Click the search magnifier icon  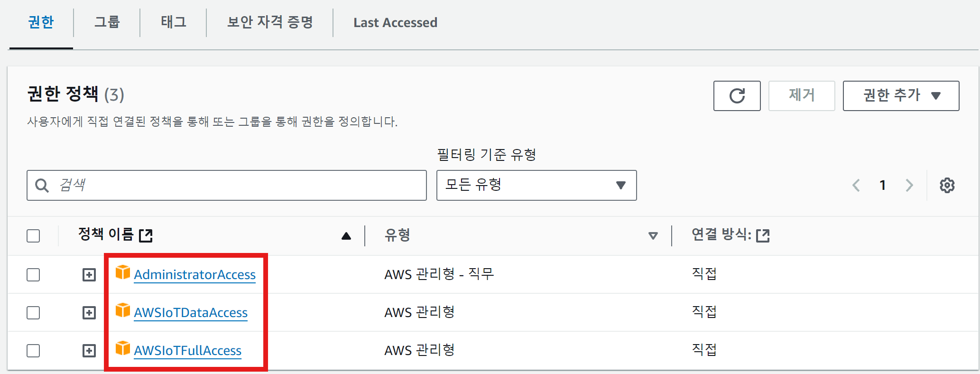[42, 186]
